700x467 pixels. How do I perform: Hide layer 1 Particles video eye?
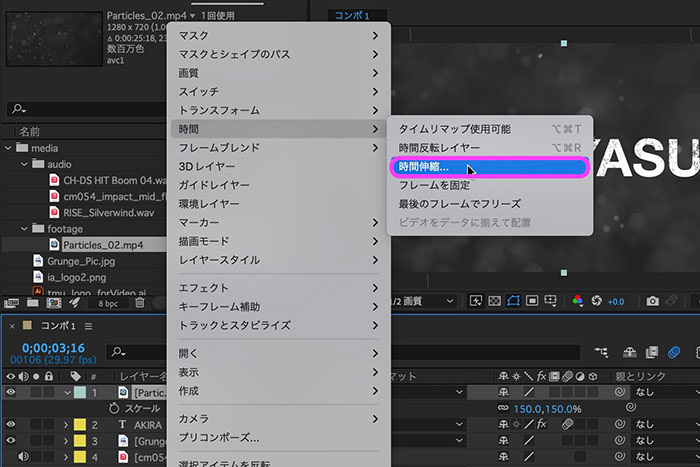click(11, 392)
